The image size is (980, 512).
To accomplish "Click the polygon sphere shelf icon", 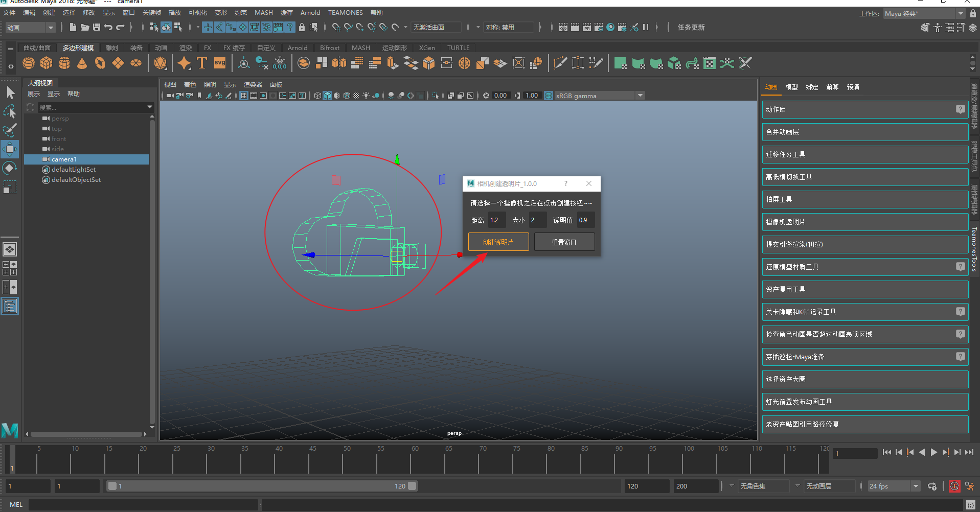I will [x=29, y=63].
